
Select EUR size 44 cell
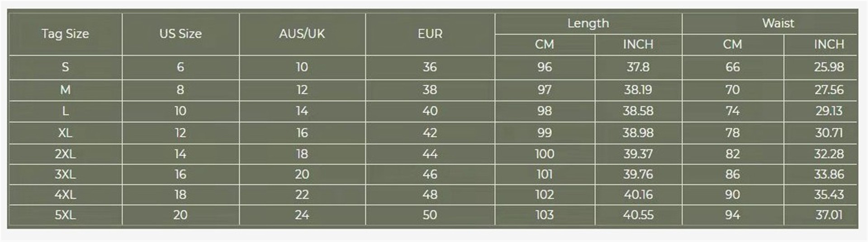430,154
